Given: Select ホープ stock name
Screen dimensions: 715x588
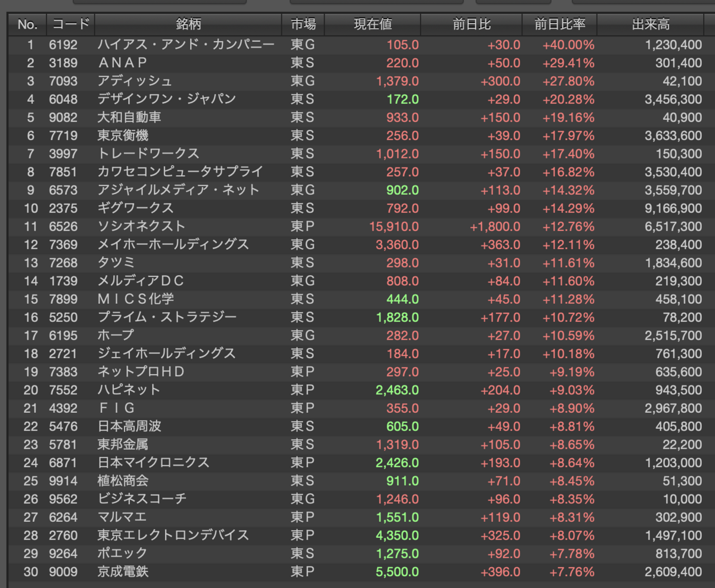Looking at the screenshot, I should click(x=116, y=335).
